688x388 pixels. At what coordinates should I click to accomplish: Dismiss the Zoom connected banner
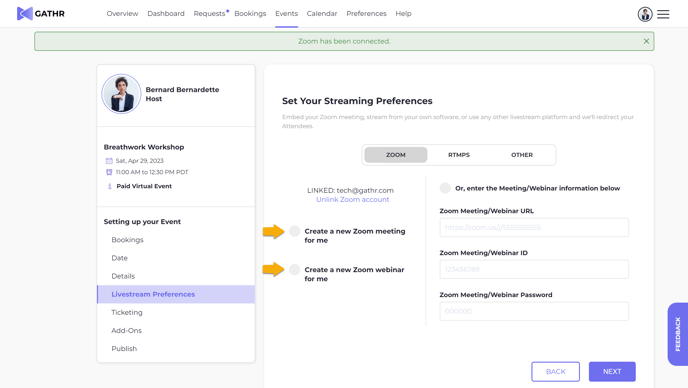click(646, 41)
